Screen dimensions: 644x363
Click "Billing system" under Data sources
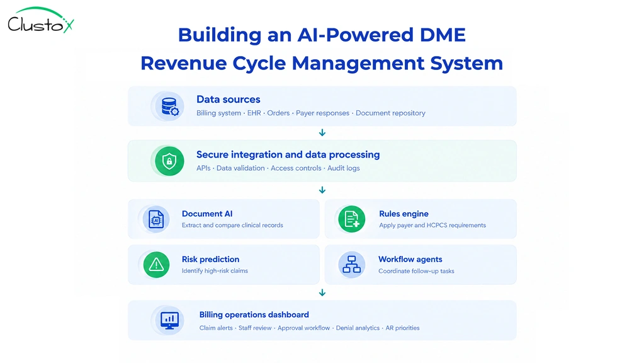click(218, 113)
